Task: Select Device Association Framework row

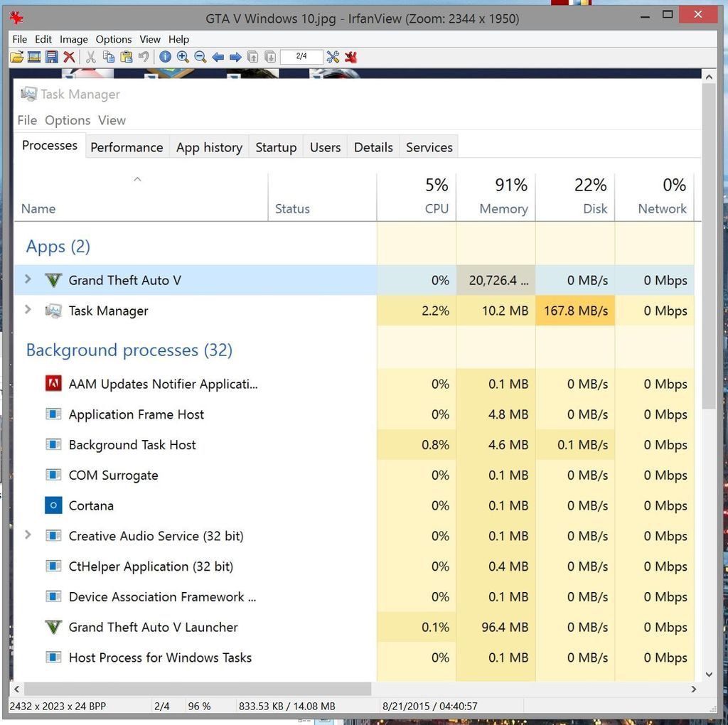Action: pos(355,596)
